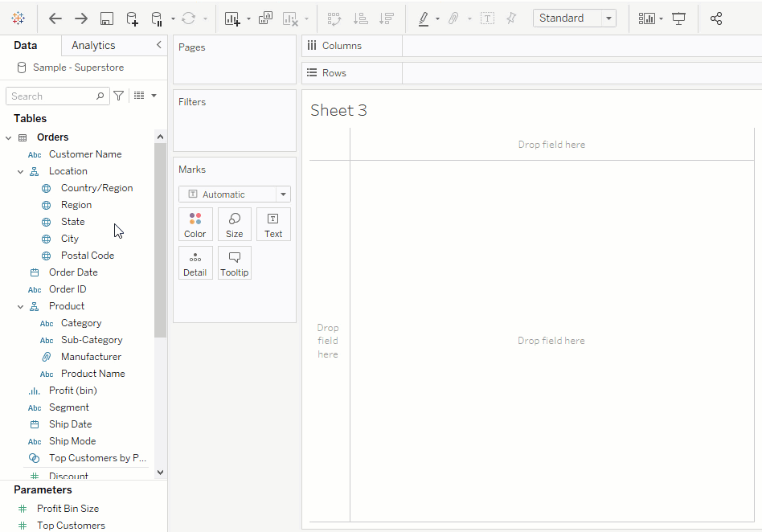Open the Tooltip marks card
This screenshot has height=532, width=762.
tap(235, 263)
